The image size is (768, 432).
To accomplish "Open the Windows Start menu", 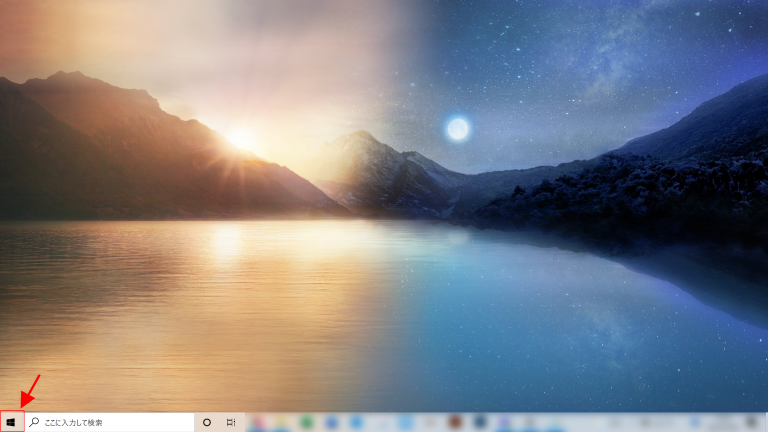I will click(x=12, y=422).
